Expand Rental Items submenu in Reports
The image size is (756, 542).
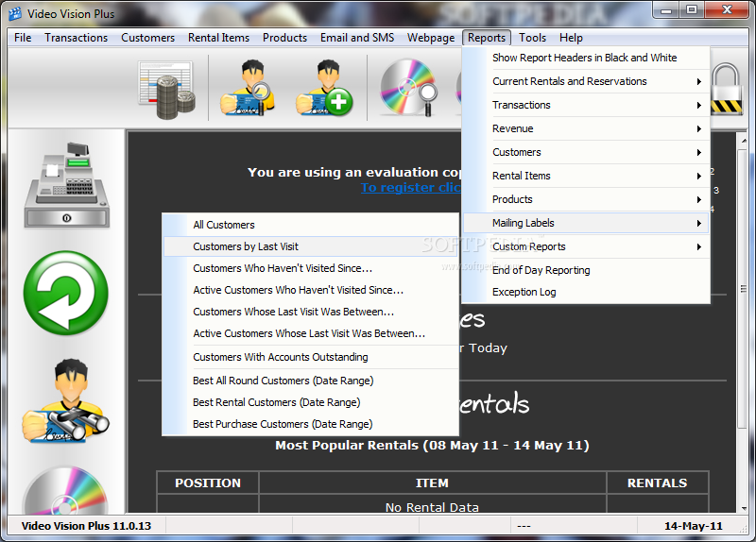pyautogui.click(x=586, y=176)
